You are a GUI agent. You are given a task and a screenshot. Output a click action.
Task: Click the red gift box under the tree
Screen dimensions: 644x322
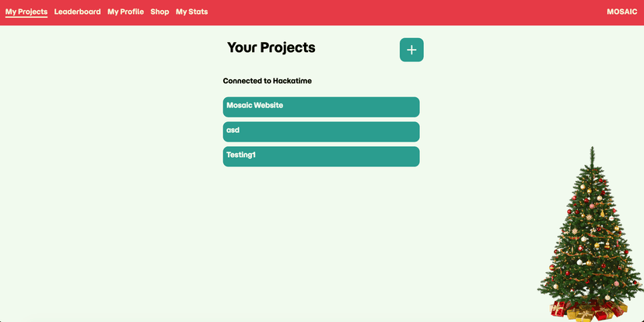coord(558,309)
